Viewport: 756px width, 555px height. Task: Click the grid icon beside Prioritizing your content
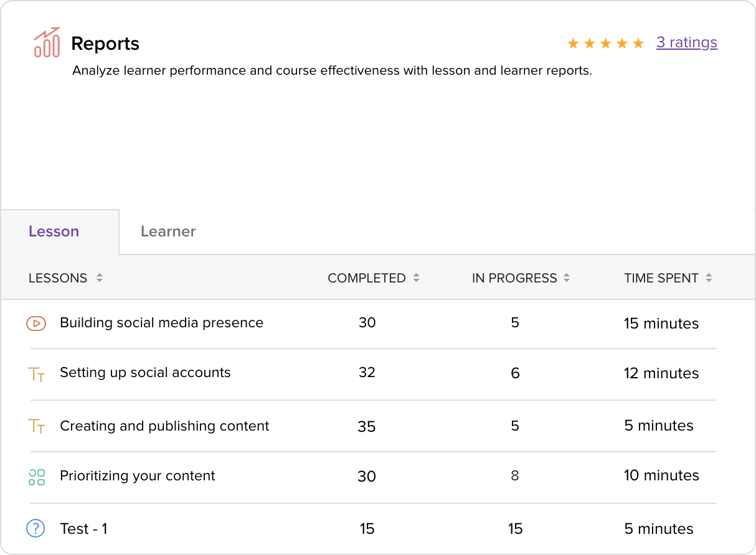click(37, 477)
